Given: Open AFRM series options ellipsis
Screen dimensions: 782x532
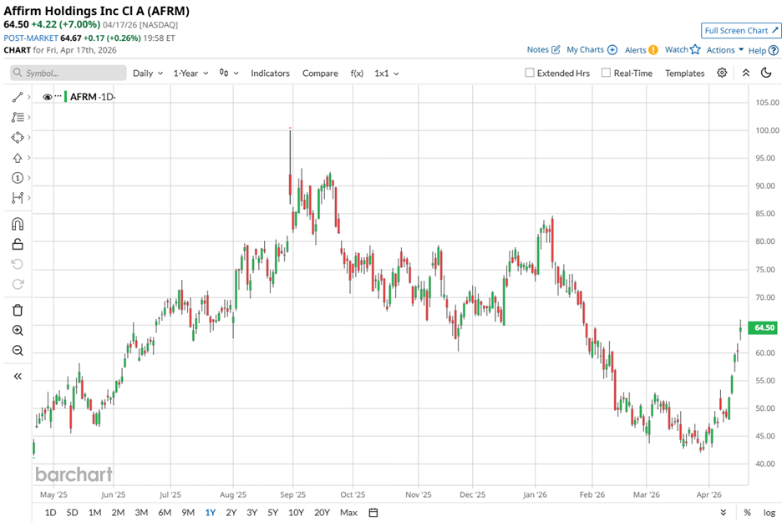Looking at the screenshot, I should (x=58, y=96).
